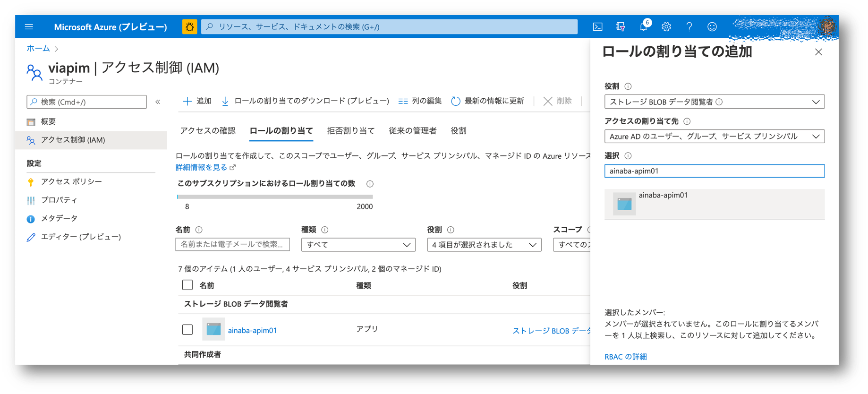The image size is (868, 394).
Task: Click the 削除 toolbar button
Action: pyautogui.click(x=557, y=101)
